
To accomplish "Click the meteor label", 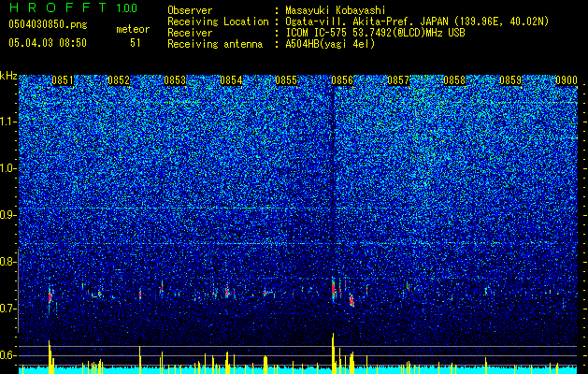I will click(133, 29).
